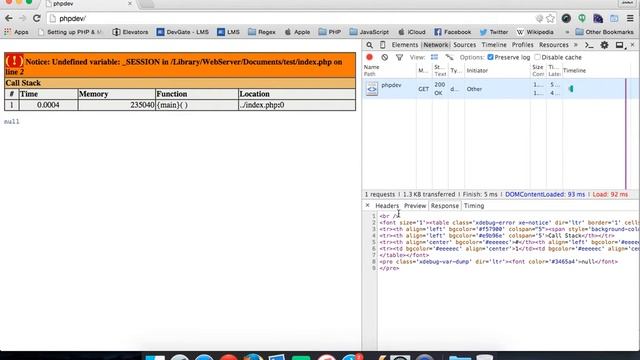Bookmark this page with the star icon
Screen dimensions: 640x360
(x=551, y=18)
